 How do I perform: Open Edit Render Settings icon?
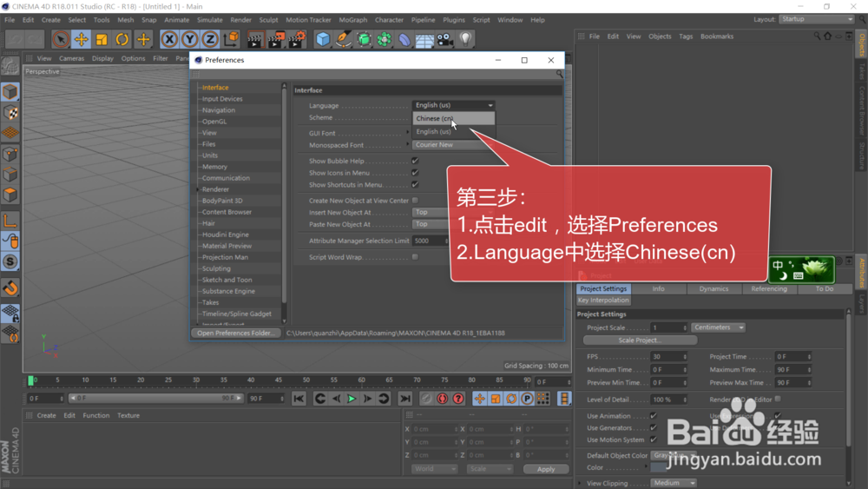coord(297,39)
